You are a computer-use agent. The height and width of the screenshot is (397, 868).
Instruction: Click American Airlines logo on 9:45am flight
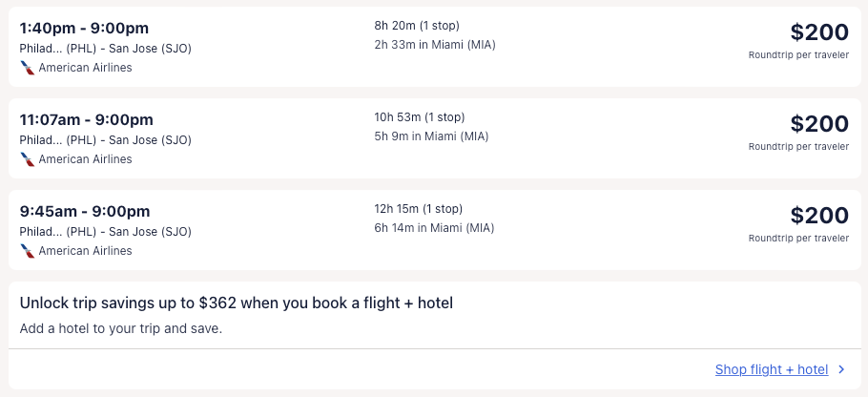click(x=27, y=251)
